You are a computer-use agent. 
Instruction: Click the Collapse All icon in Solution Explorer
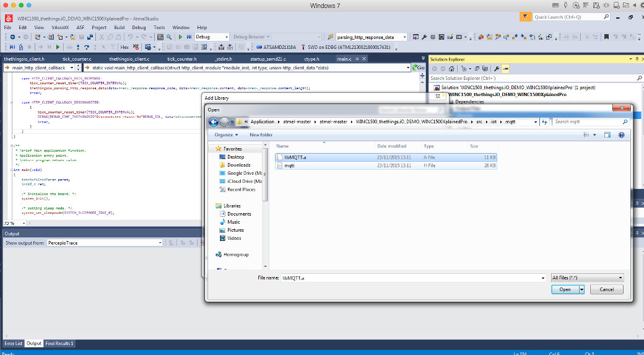tap(477, 69)
